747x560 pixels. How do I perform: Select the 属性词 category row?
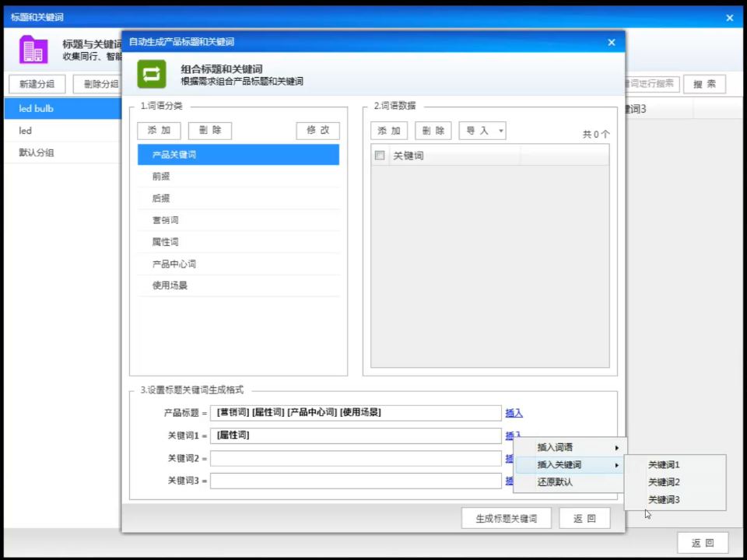point(238,242)
